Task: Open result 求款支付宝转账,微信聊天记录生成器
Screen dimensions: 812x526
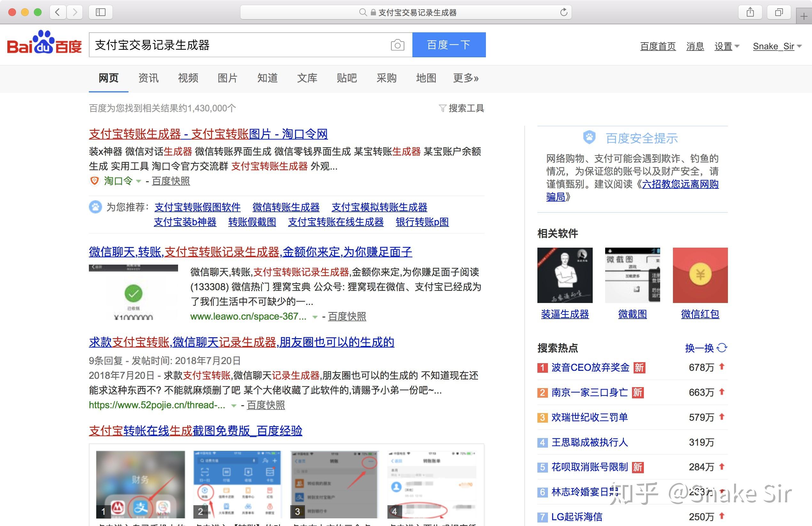Action: coord(242,342)
